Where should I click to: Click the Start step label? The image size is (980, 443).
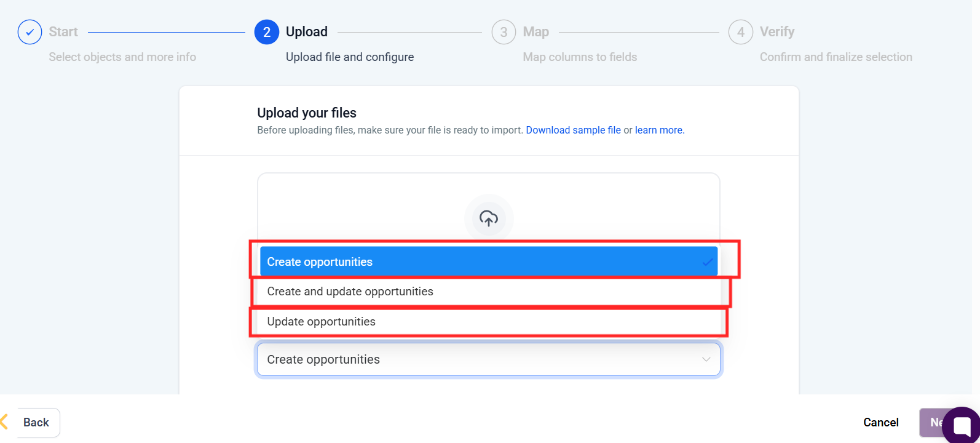(63, 32)
